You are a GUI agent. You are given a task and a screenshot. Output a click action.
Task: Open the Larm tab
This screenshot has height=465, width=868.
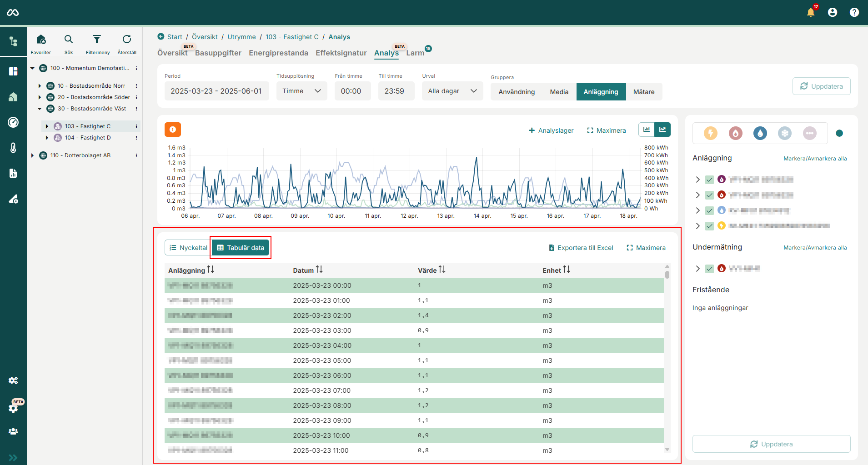[x=415, y=53]
